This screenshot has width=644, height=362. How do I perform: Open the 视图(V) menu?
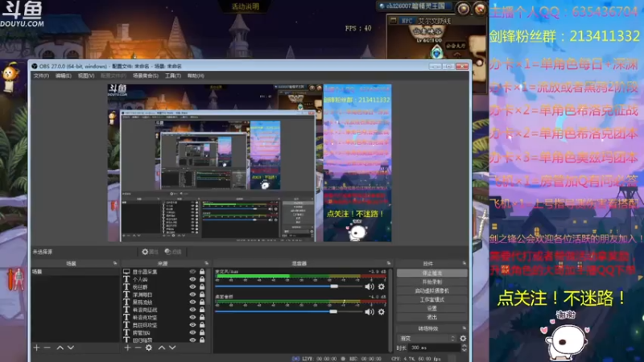pos(86,76)
